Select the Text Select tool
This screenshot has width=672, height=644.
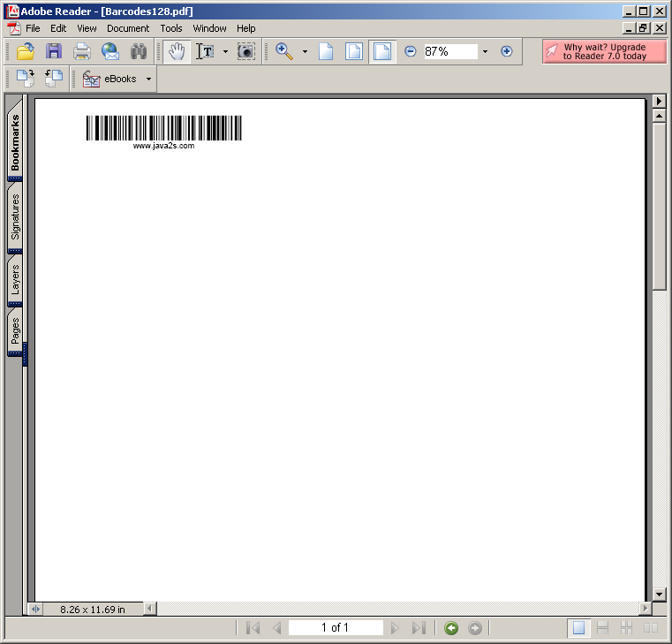click(205, 51)
